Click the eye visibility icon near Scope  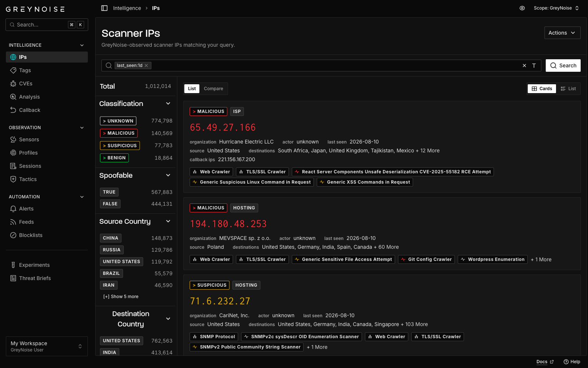(x=522, y=8)
